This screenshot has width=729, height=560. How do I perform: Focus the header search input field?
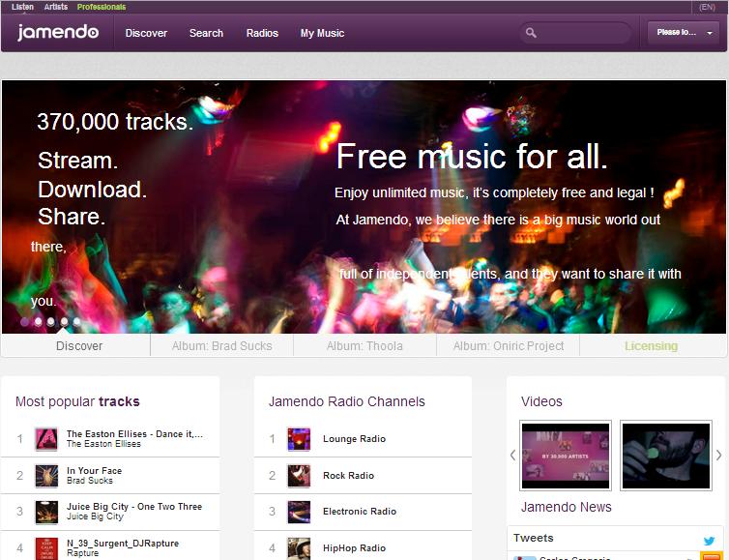575,33
